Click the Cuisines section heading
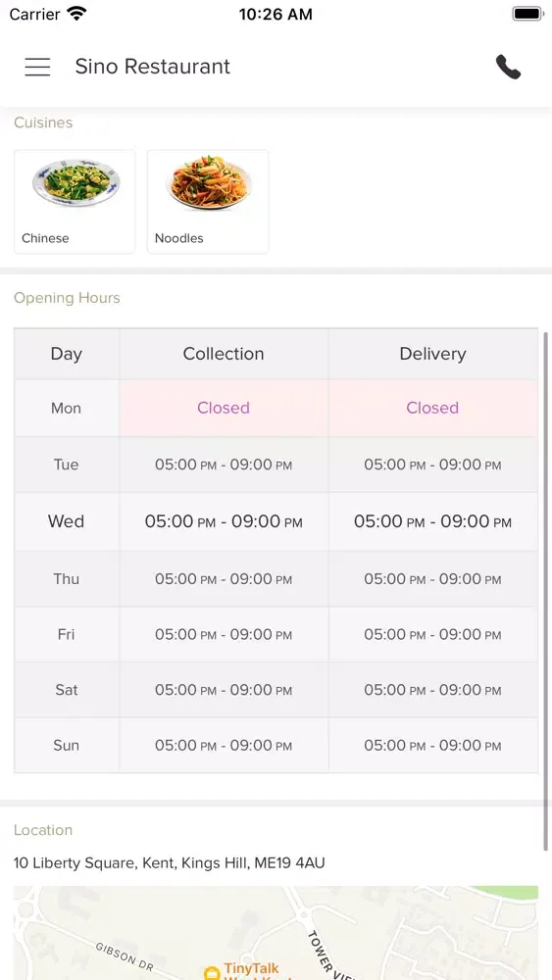This screenshot has width=552, height=980. (43, 122)
